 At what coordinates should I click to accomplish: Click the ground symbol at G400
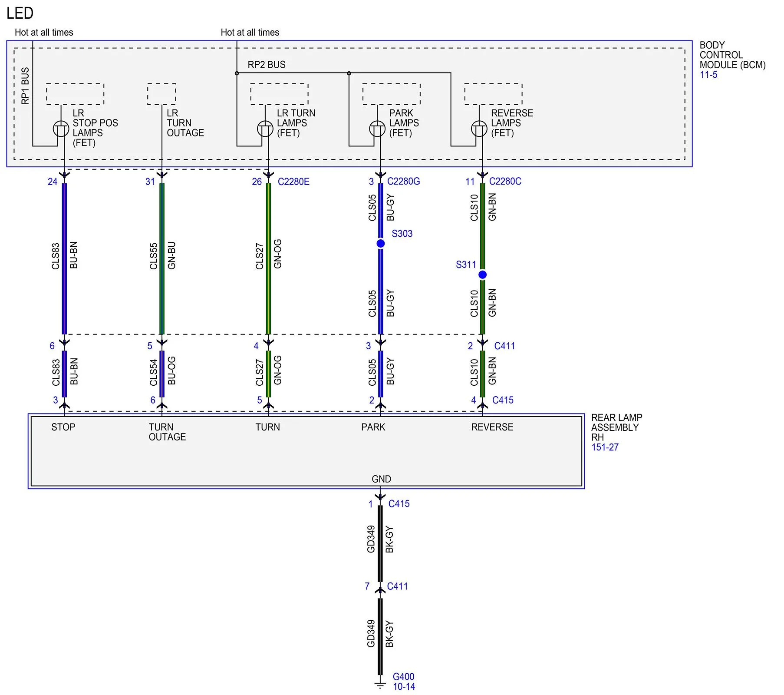[380, 685]
